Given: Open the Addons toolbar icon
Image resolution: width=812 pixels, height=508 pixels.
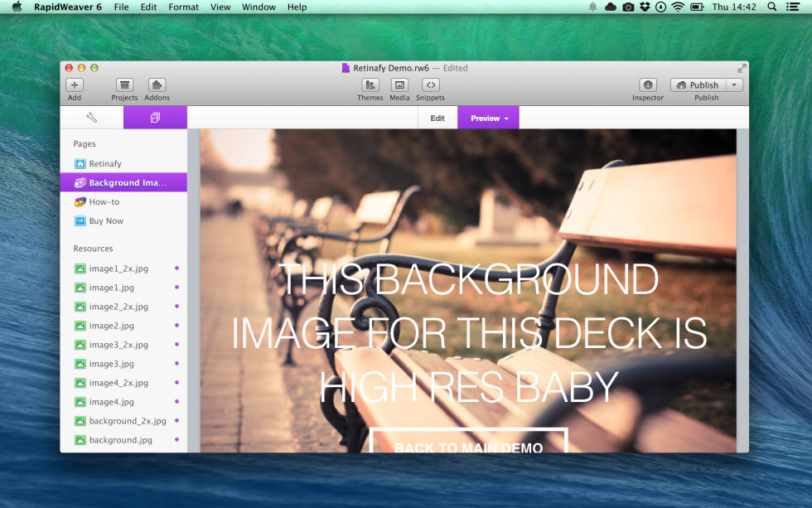Looking at the screenshot, I should (x=157, y=85).
